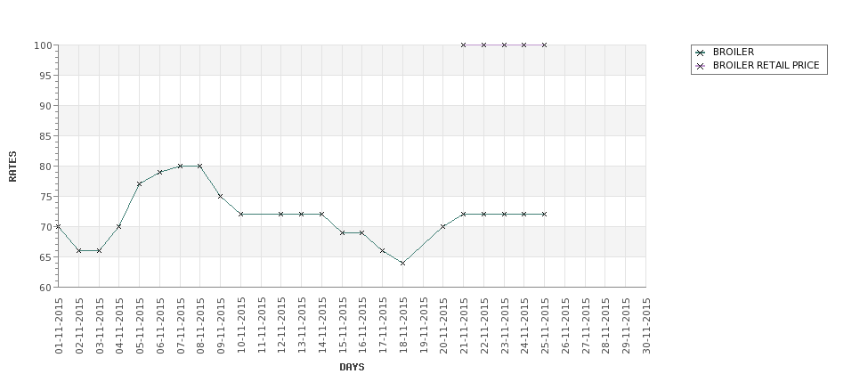Select the retail price point on 21-11-2015
This screenshot has width=868, height=382.
[x=463, y=45]
